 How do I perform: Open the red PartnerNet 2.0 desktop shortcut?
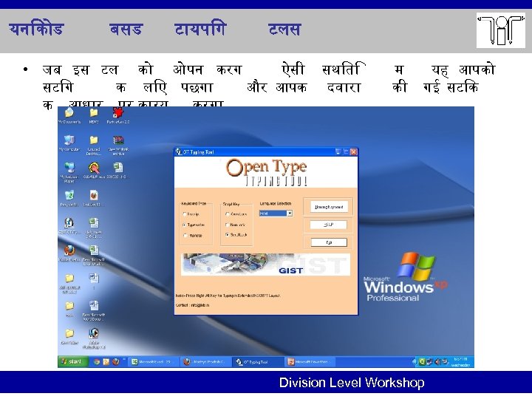118,115
